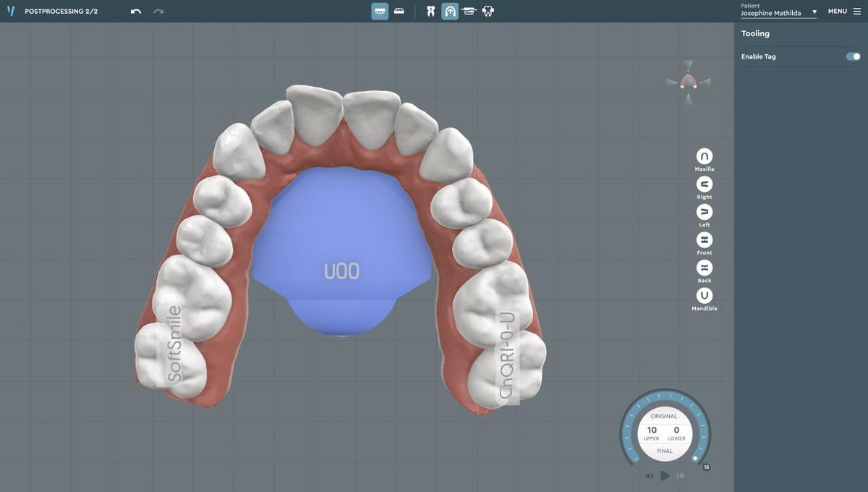Open the POSTPROCESSING 2/2 stage label
Image resolution: width=868 pixels, height=492 pixels.
click(61, 11)
